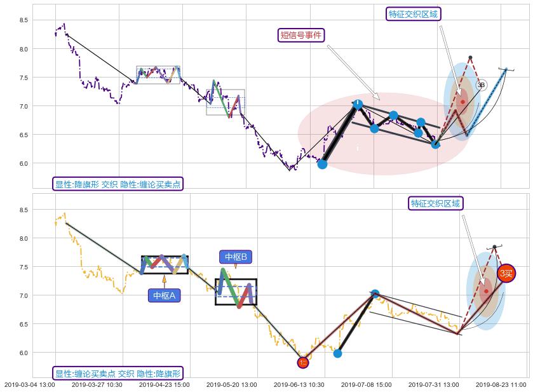Select the 特征交织区域 label in top chart
The image size is (533, 392).
(413, 14)
